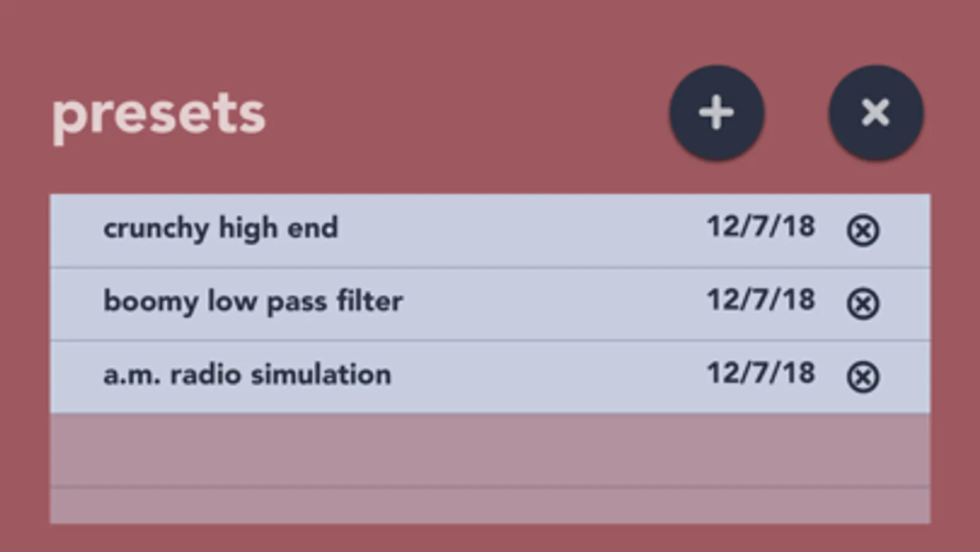Screen dimensions: 980x552
Task: Load the boomy low pass filter preset
Action: (253, 302)
